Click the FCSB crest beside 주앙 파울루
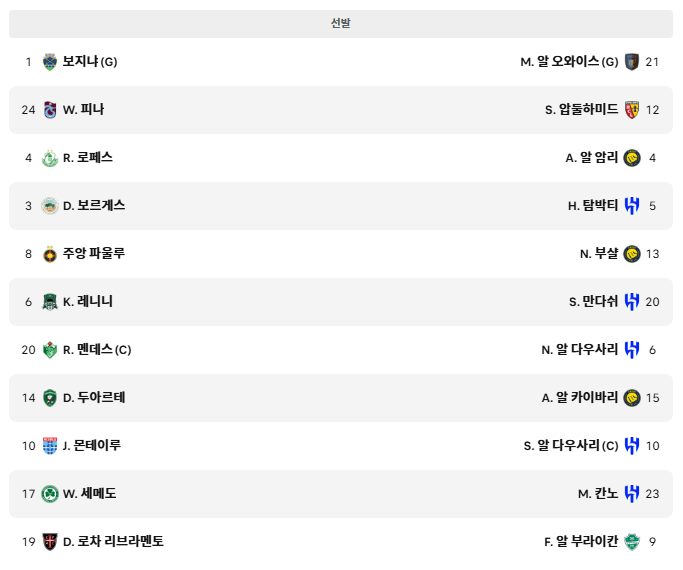 [x=50, y=253]
